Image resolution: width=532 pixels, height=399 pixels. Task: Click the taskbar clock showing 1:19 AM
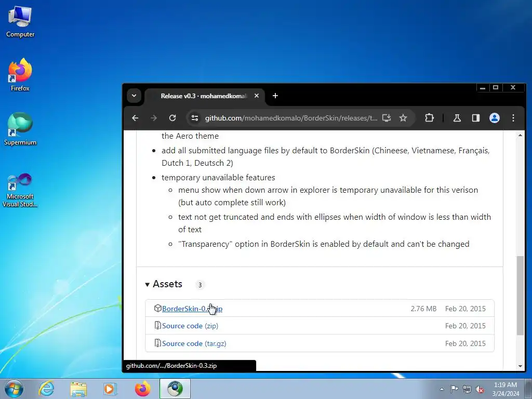click(x=506, y=389)
